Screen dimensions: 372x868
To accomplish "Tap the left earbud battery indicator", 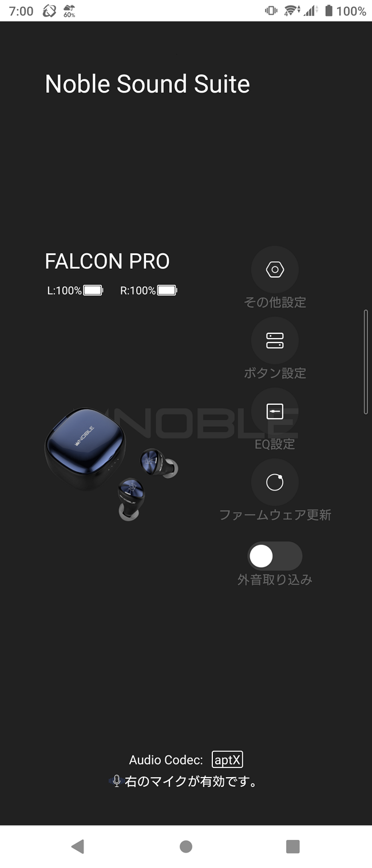I will pos(75,290).
